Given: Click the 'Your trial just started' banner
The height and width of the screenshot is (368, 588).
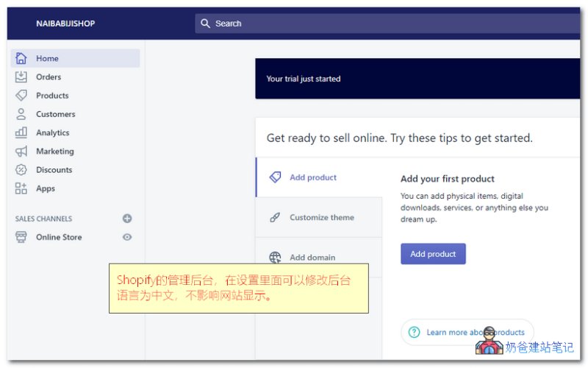Looking at the screenshot, I should 417,79.
